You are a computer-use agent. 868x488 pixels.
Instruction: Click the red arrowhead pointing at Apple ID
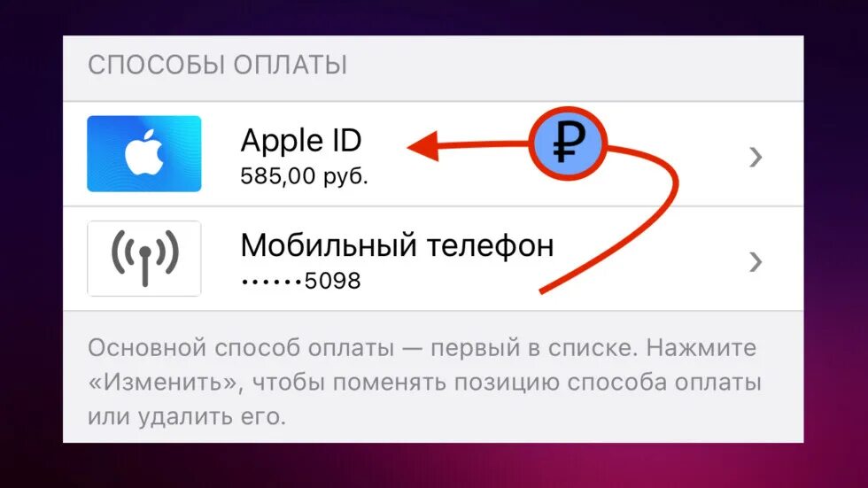coord(423,147)
